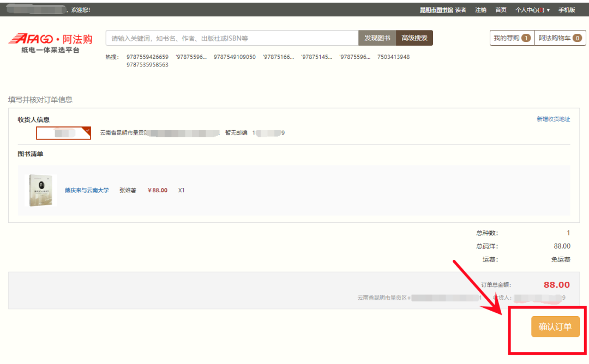Open the 阿法购物车 shopping cart
Viewport: 589px width, 364px height.
(560, 38)
